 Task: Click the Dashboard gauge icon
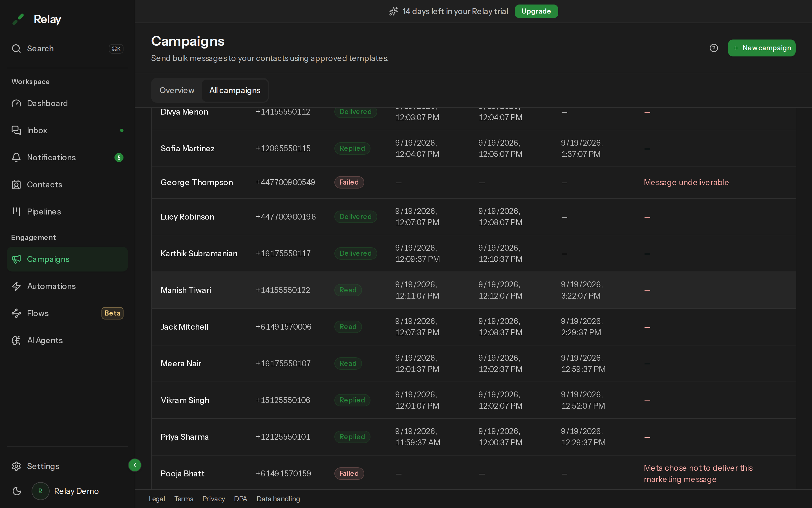[x=16, y=103]
